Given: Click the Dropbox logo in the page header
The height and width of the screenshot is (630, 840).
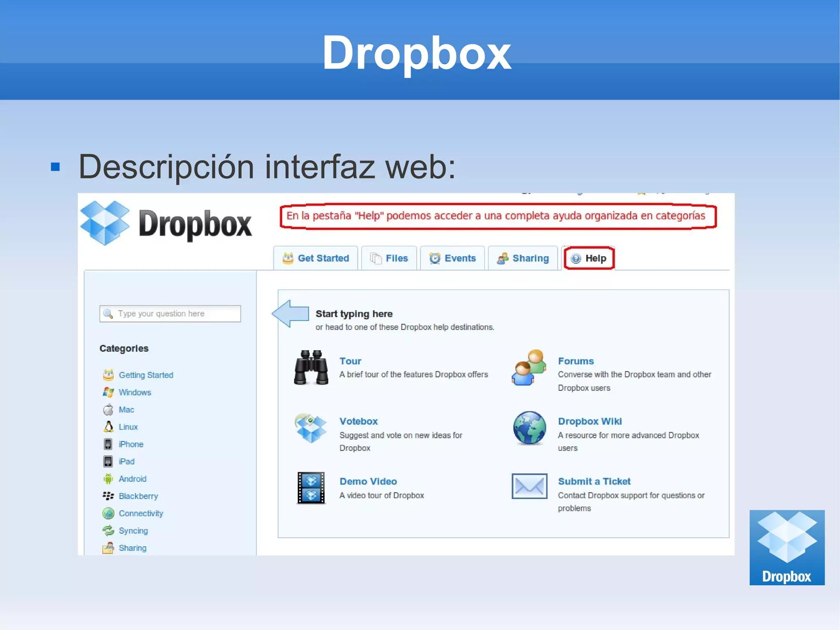Looking at the screenshot, I should pos(166,223).
